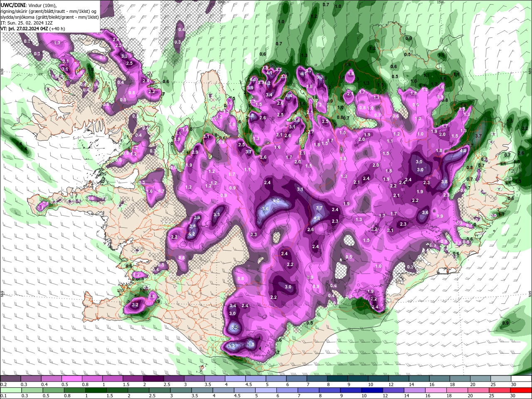Pick upper-row swatch starting at 3
This screenshot has height=399, width=532.
[194, 379]
